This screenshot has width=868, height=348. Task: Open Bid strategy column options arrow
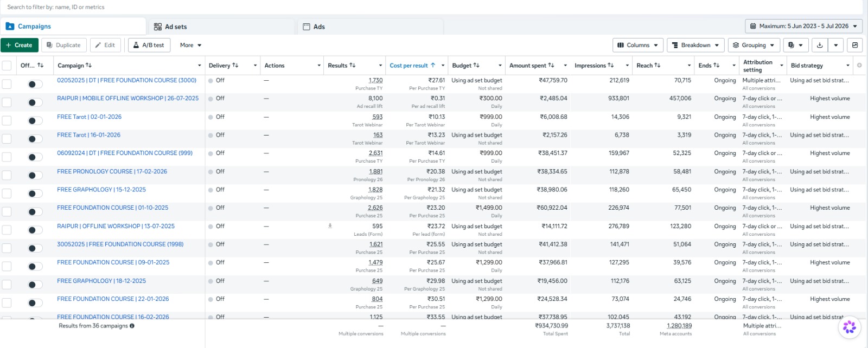coord(847,66)
